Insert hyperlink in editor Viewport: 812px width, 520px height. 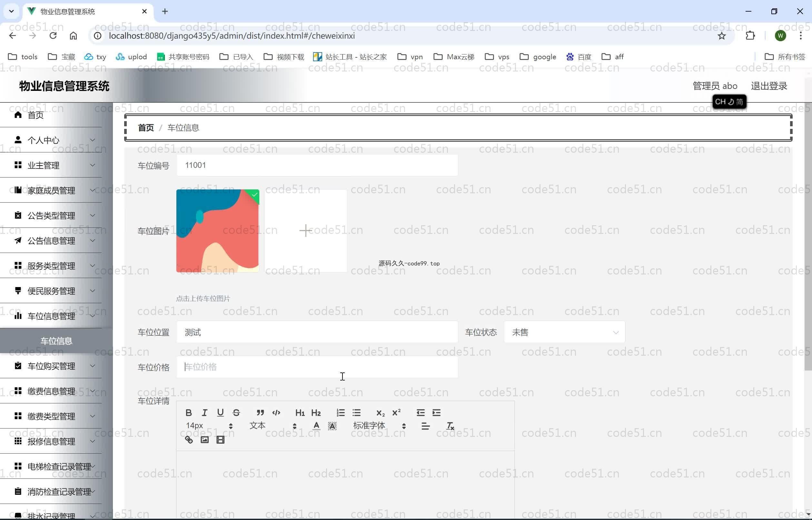pyautogui.click(x=189, y=440)
